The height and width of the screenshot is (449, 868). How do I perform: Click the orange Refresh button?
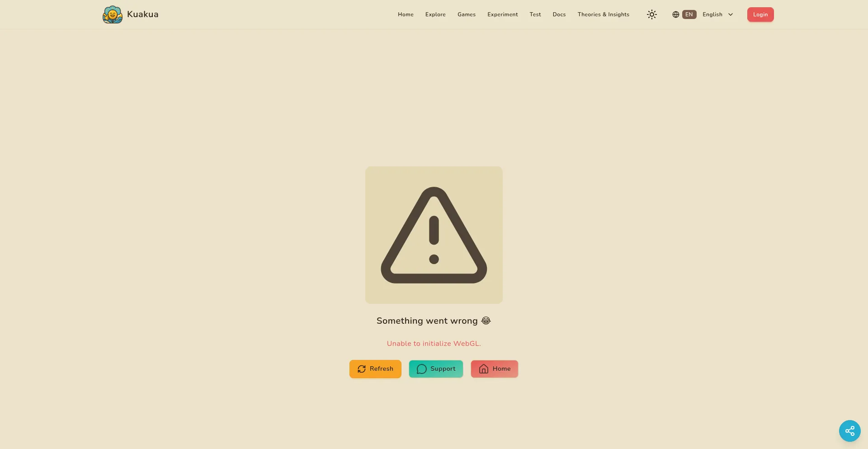click(x=375, y=369)
